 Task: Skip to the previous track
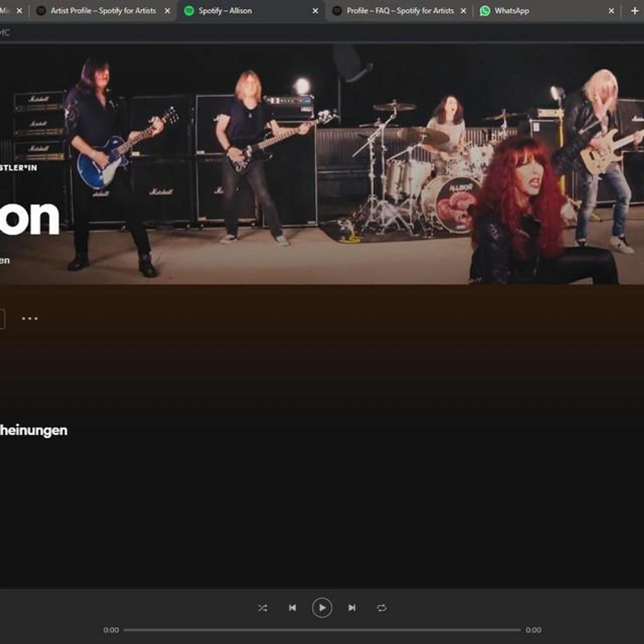[293, 608]
